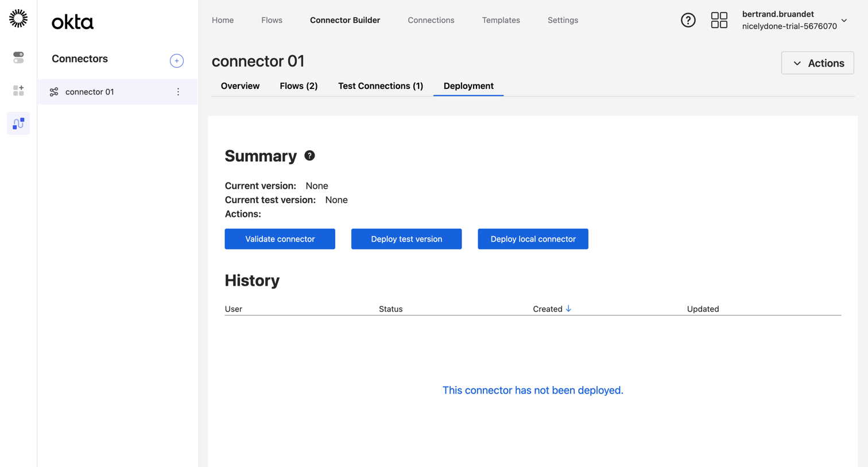The image size is (868, 467).
Task: Click the Updated column header
Action: 703,309
